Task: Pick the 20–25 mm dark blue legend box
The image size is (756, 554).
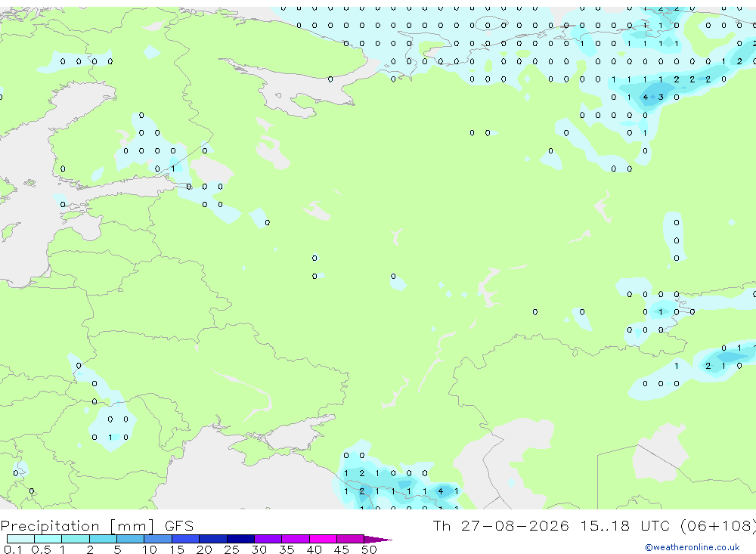Action: click(x=213, y=539)
